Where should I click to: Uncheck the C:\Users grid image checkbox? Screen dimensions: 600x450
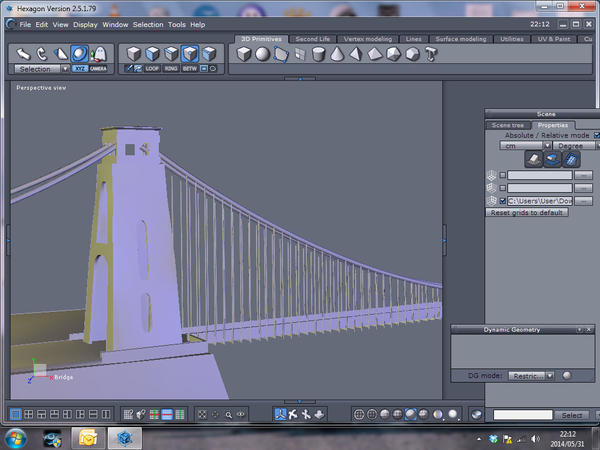coord(502,201)
